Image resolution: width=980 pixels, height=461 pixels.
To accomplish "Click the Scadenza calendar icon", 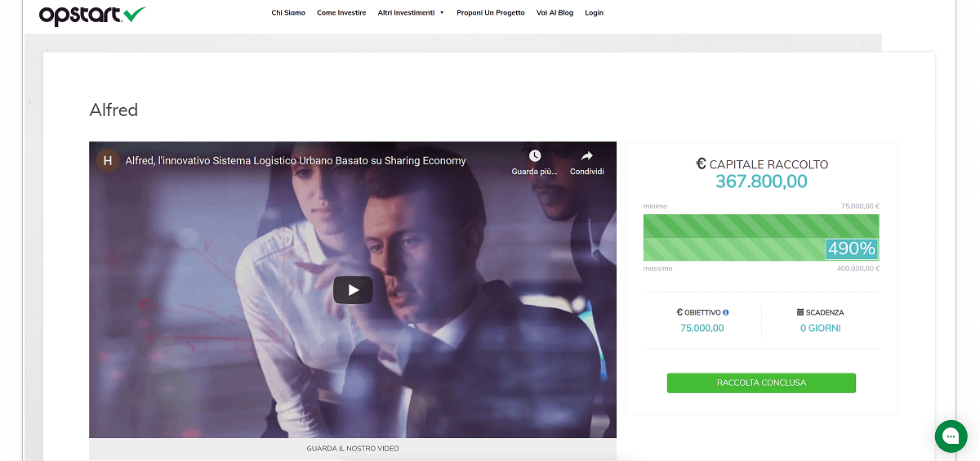I will tap(800, 312).
